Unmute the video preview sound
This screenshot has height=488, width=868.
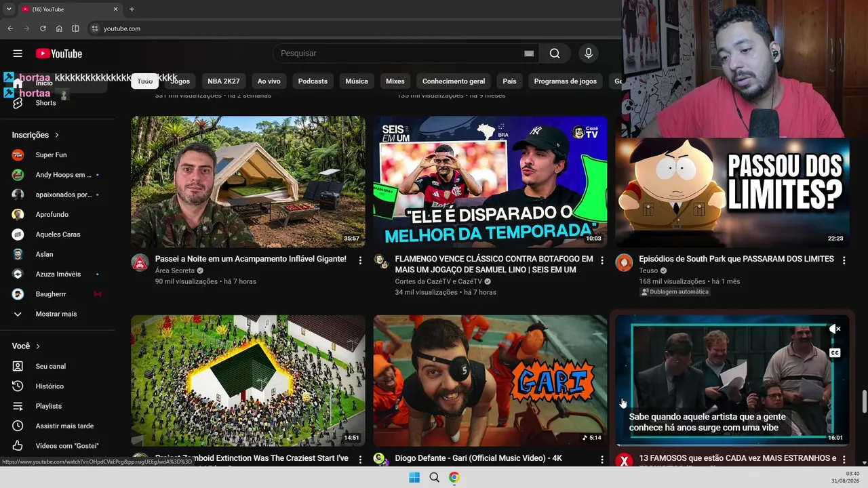(835, 329)
